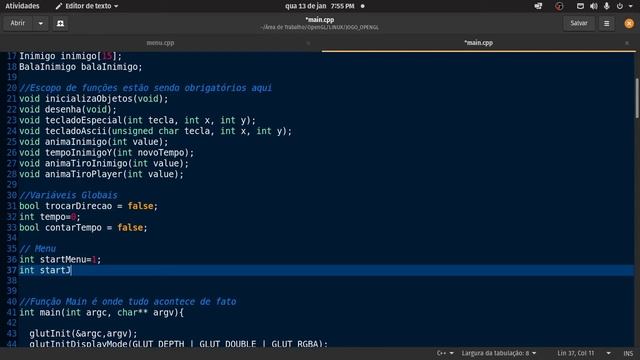The image size is (640, 360).
Task: Expand the system menu arrow
Action: tap(631, 6)
